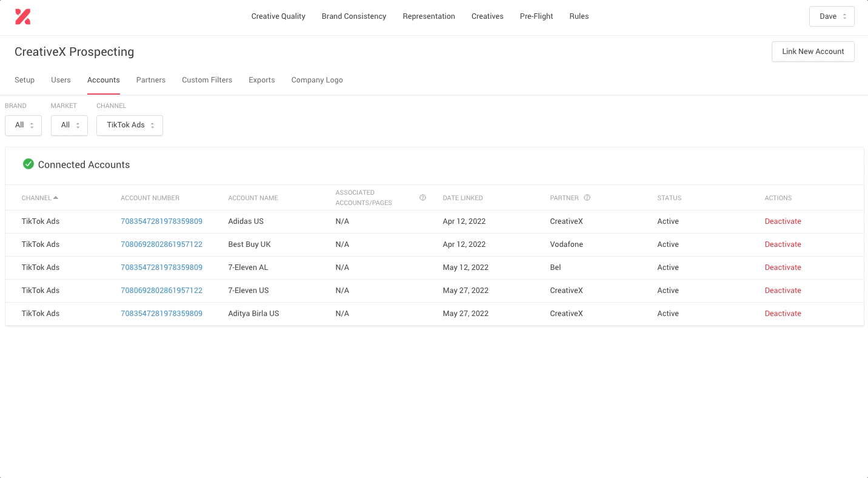Click the help icon beside Associated Accounts/Pages
The width and height of the screenshot is (868, 478).
point(423,198)
